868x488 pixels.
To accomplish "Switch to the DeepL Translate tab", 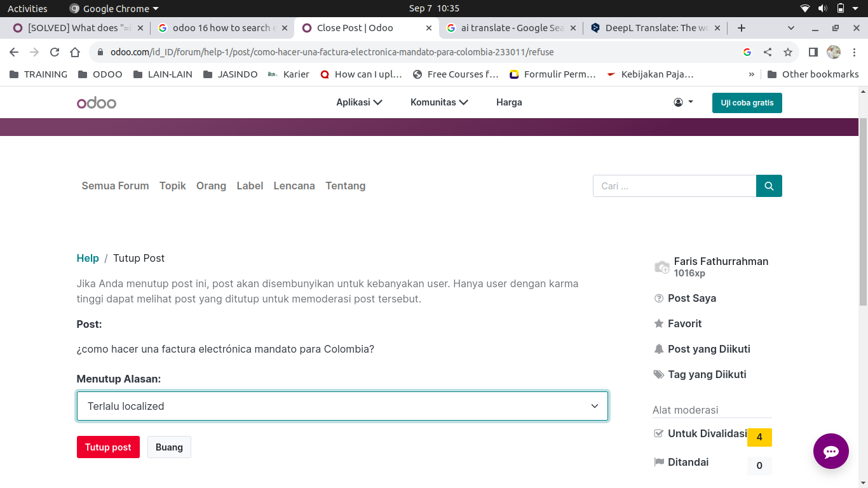I will [654, 28].
